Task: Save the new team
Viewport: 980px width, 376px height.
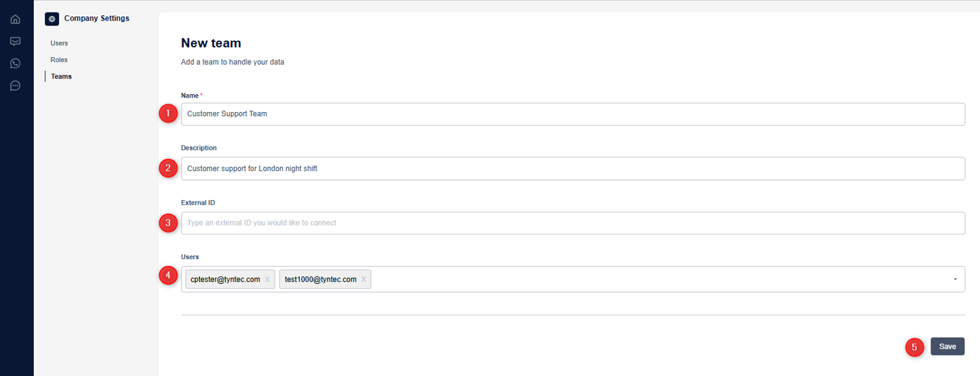Action: point(947,346)
